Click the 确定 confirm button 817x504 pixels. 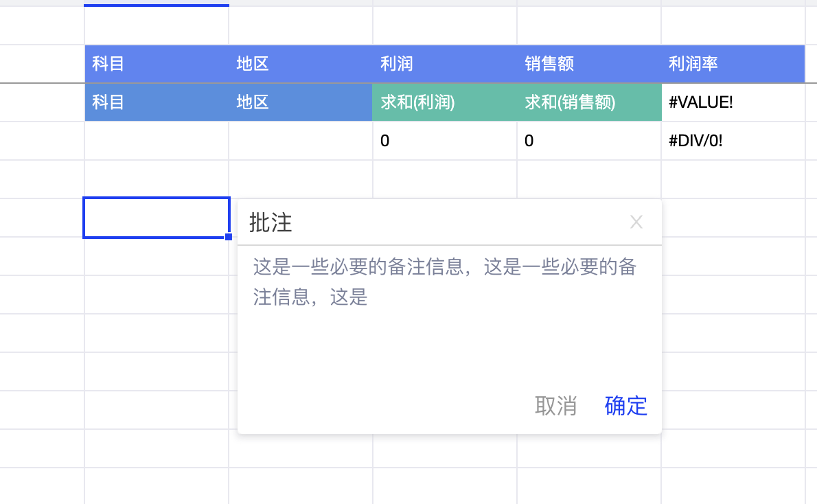625,406
